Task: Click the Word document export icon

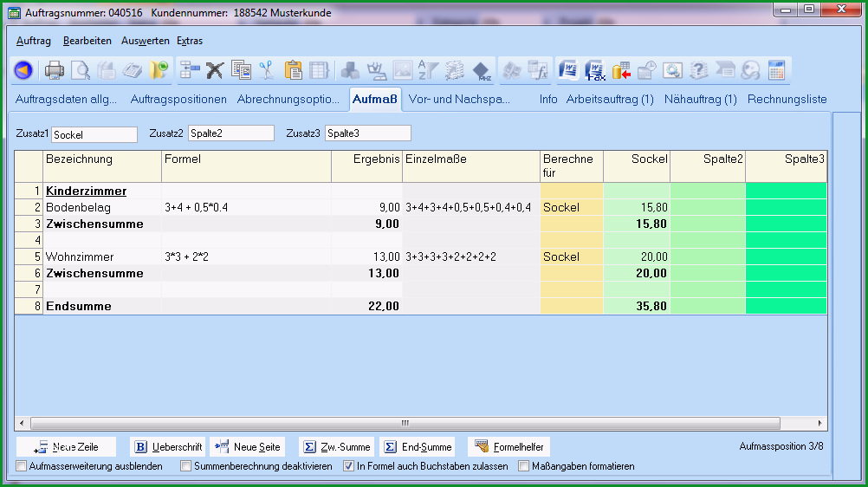Action: pos(568,70)
